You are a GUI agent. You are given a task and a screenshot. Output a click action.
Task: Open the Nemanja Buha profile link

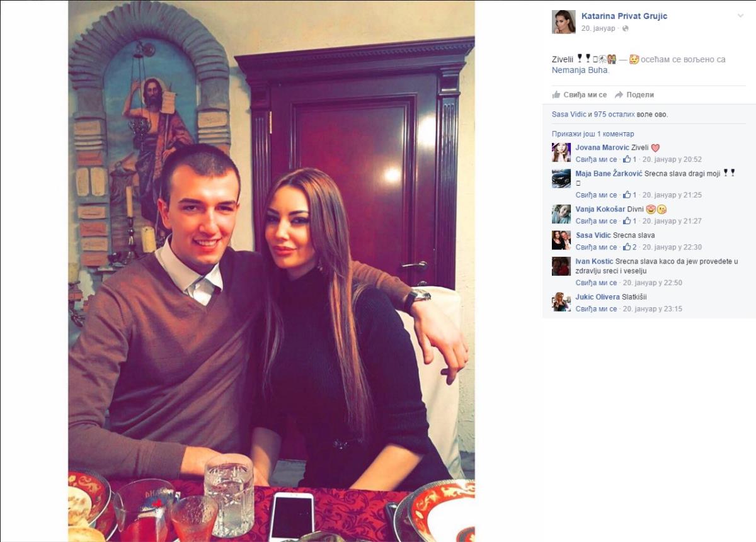(x=580, y=71)
